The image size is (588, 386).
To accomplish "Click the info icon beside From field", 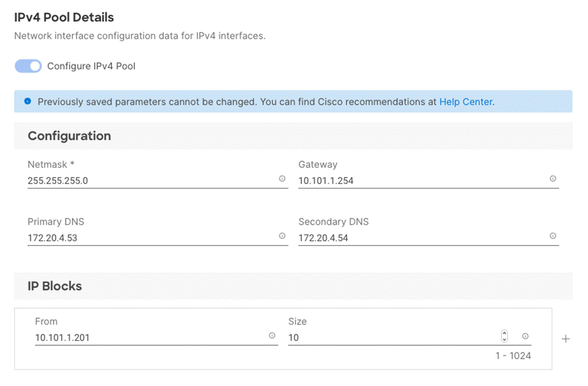I will [272, 336].
